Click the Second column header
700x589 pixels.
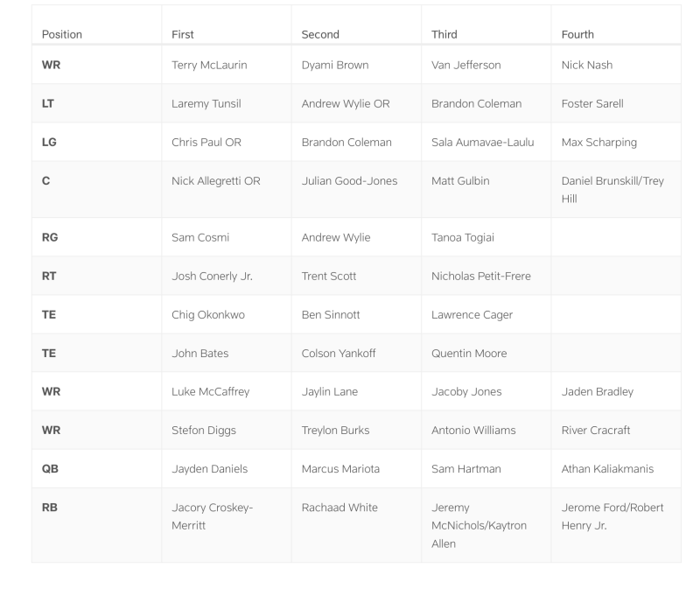(320, 34)
